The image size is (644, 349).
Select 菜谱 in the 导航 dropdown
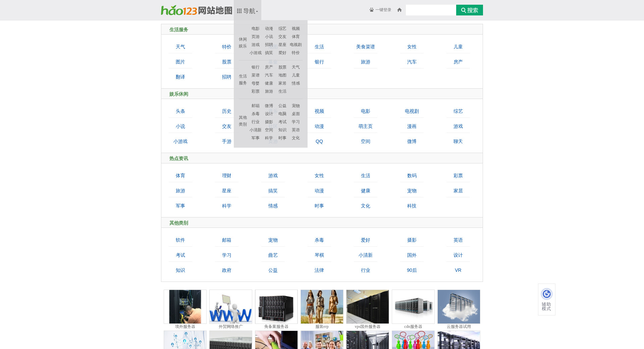click(256, 75)
